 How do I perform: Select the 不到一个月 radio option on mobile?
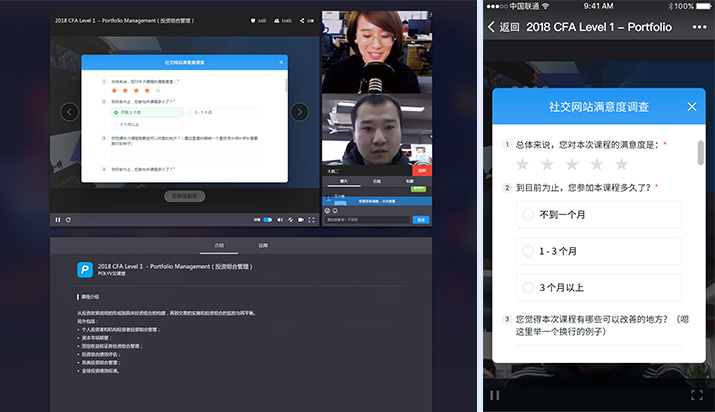tap(528, 215)
